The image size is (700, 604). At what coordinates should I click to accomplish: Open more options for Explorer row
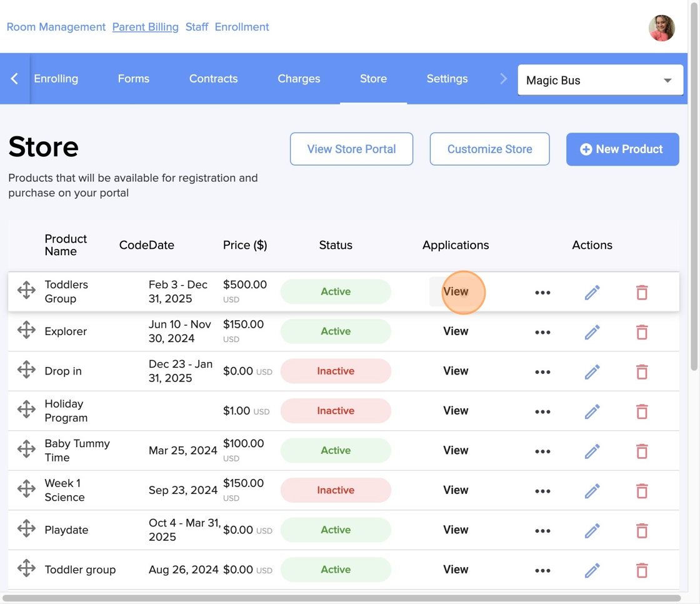(542, 333)
